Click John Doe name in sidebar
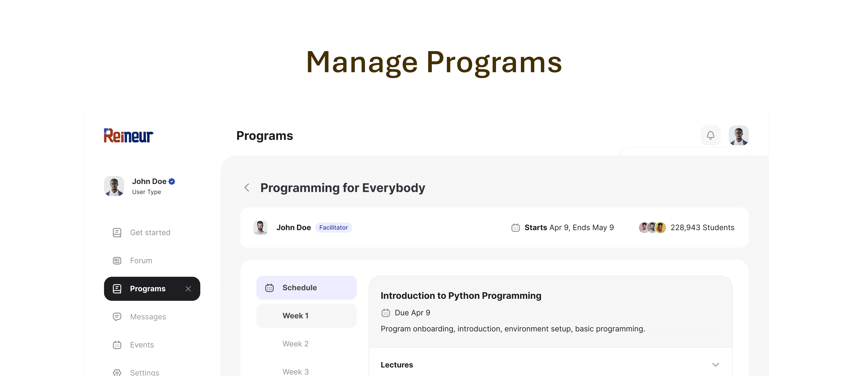This screenshot has width=868, height=376. tap(149, 181)
